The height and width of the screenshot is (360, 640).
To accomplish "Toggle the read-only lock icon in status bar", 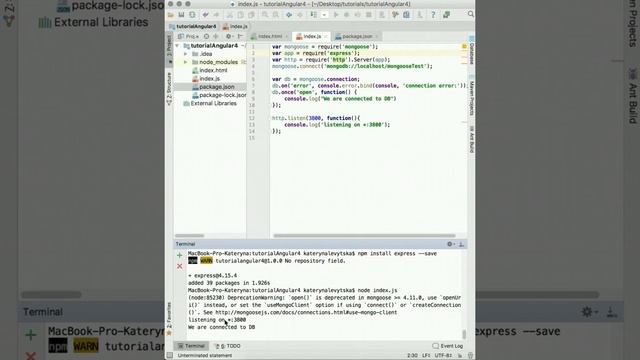I will 460,356.
